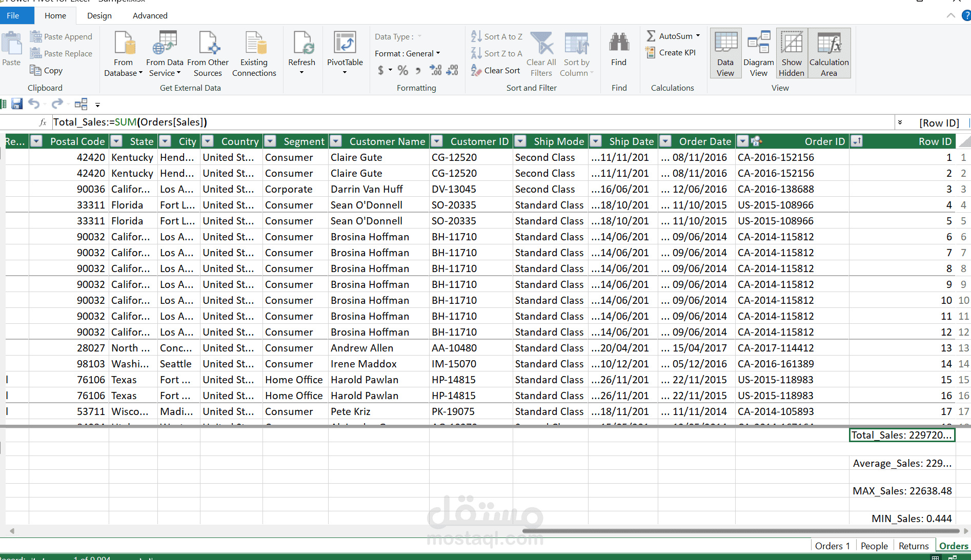Select the Design ribbon tab

click(x=99, y=15)
